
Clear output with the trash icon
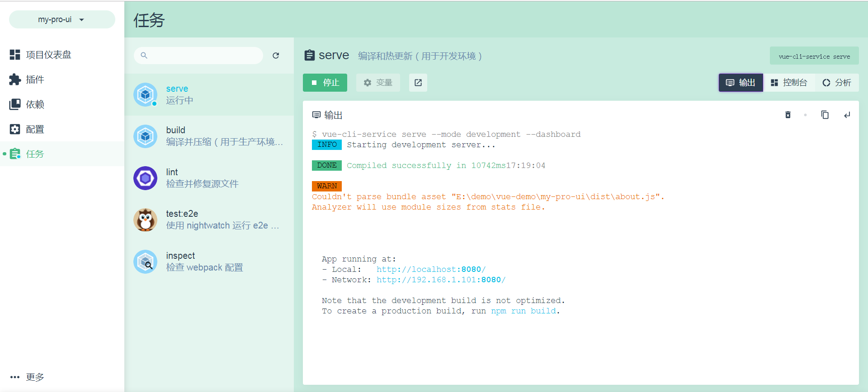click(788, 115)
